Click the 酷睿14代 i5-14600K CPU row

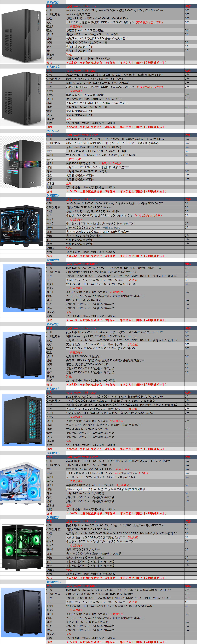[121, 461]
